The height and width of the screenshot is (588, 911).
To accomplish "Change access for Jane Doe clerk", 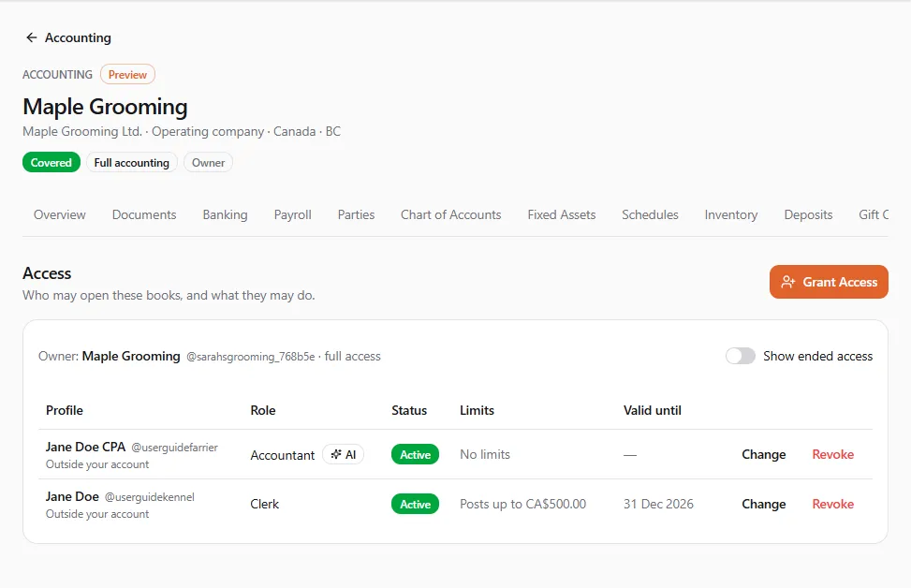I will pyautogui.click(x=763, y=505).
